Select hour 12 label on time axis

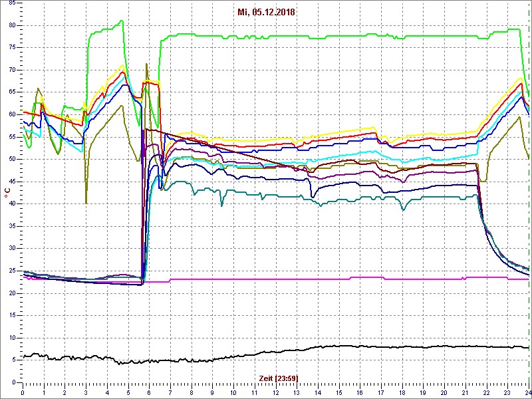coord(276,392)
